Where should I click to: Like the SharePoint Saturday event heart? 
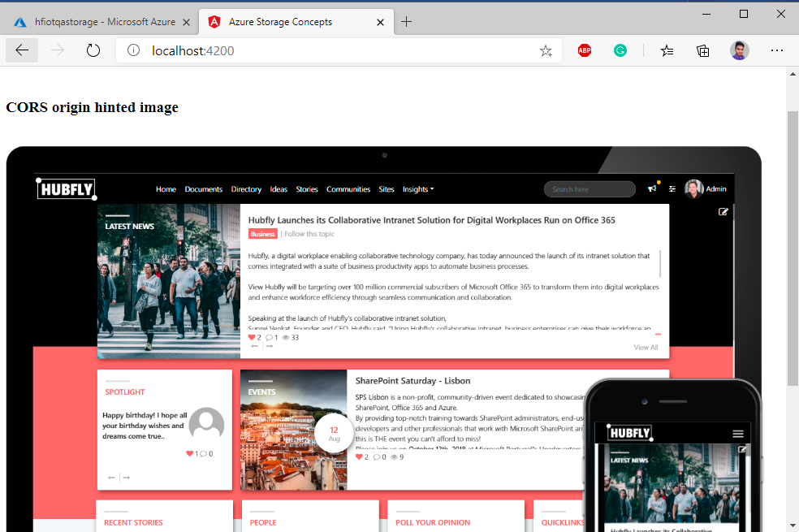[359, 457]
